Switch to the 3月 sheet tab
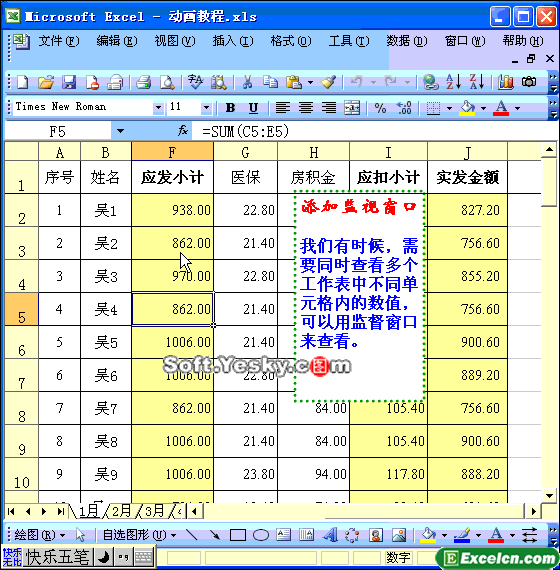The height and width of the screenshot is (570, 560). pos(155,511)
